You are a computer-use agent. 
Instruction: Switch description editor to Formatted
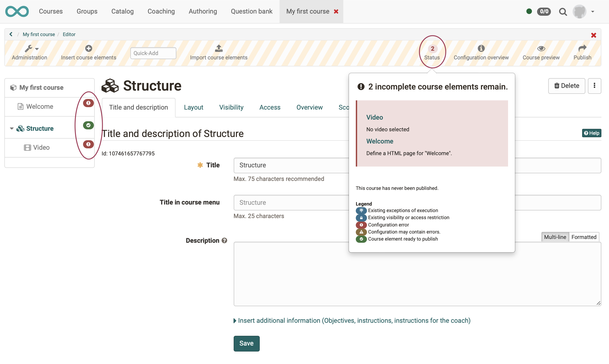(x=584, y=237)
